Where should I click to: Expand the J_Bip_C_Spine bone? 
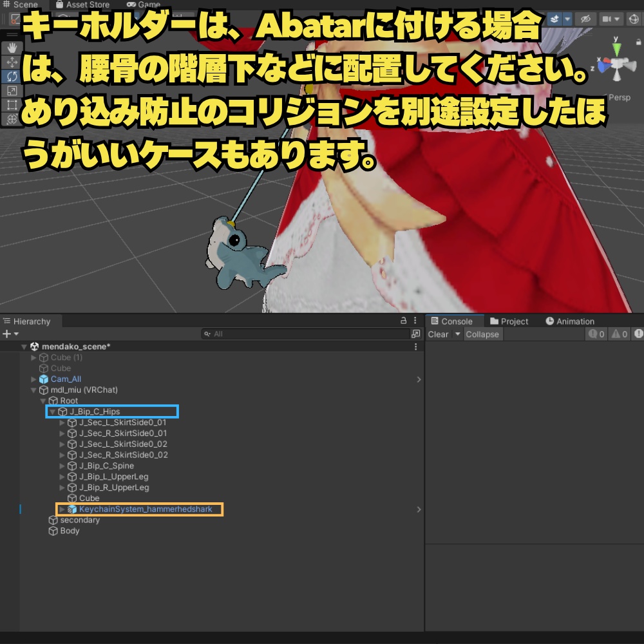pos(62,466)
